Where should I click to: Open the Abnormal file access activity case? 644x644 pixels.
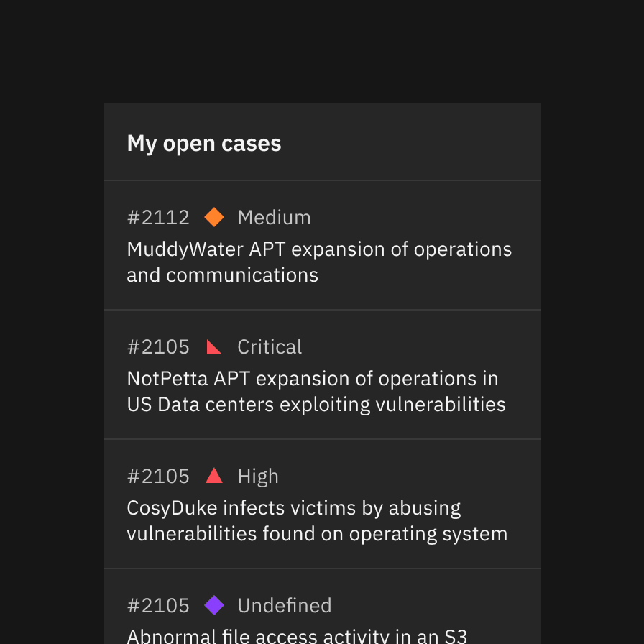321,607
